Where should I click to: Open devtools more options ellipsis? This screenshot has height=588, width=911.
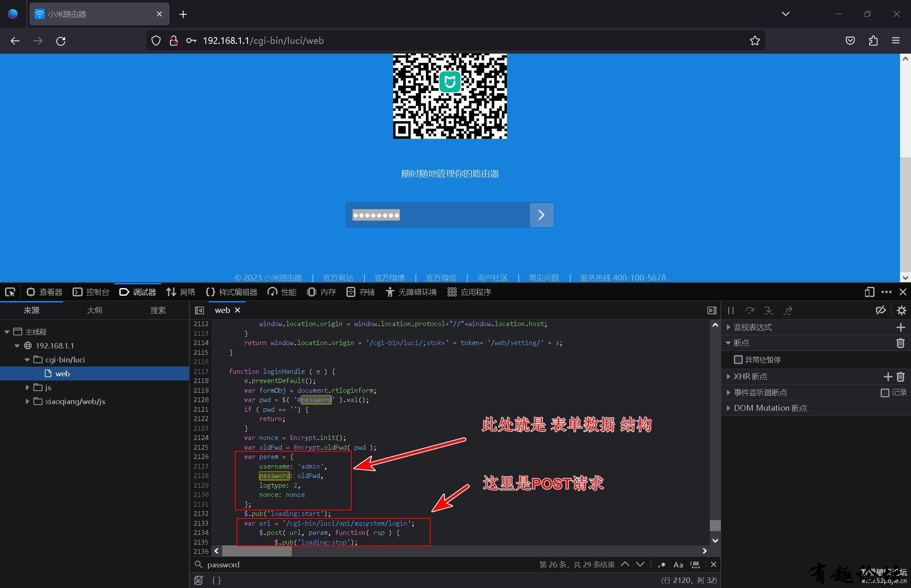(x=887, y=292)
